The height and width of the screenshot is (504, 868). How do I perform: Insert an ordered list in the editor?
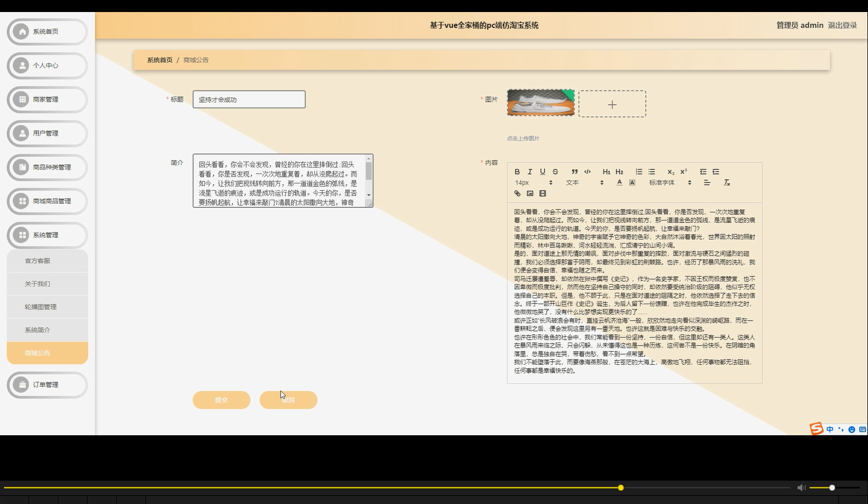click(x=638, y=172)
